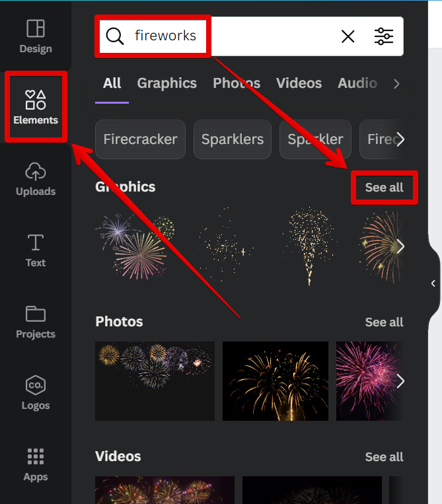Show more Photos with right chevron

pyautogui.click(x=400, y=381)
